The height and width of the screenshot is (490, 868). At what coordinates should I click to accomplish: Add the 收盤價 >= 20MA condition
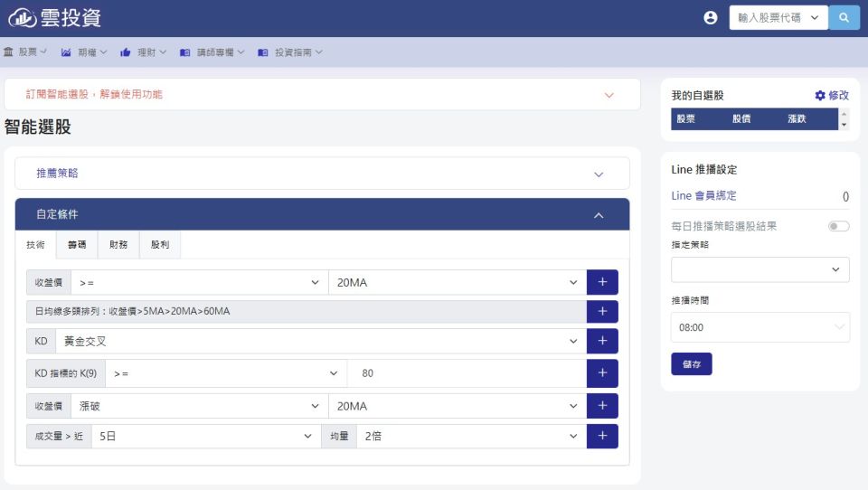[602, 282]
